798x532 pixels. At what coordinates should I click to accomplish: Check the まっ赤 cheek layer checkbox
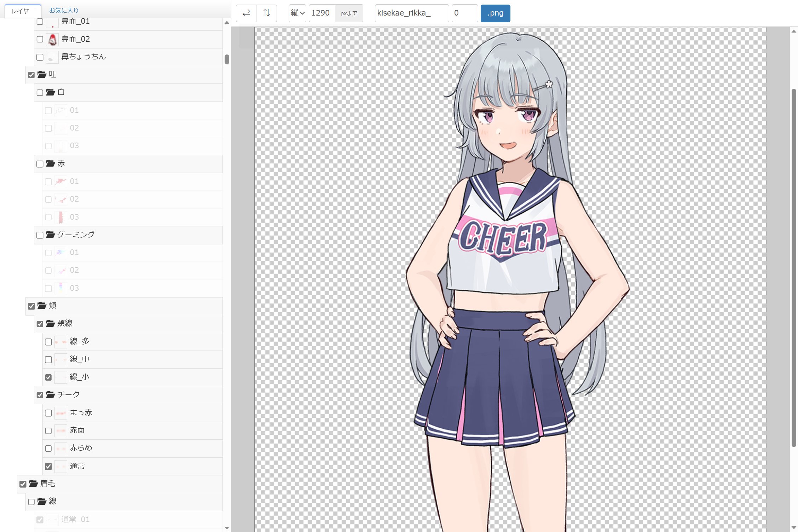(48, 413)
